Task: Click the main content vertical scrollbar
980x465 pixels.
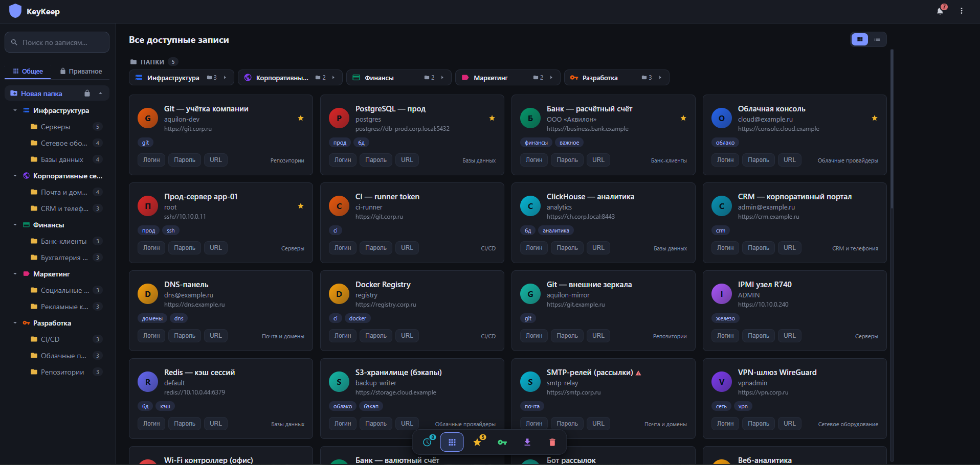Action: pyautogui.click(x=892, y=129)
